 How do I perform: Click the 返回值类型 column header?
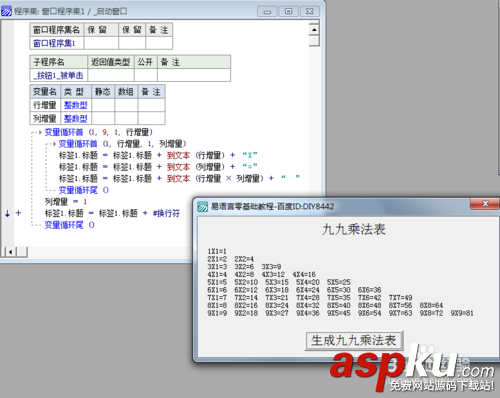click(111, 62)
